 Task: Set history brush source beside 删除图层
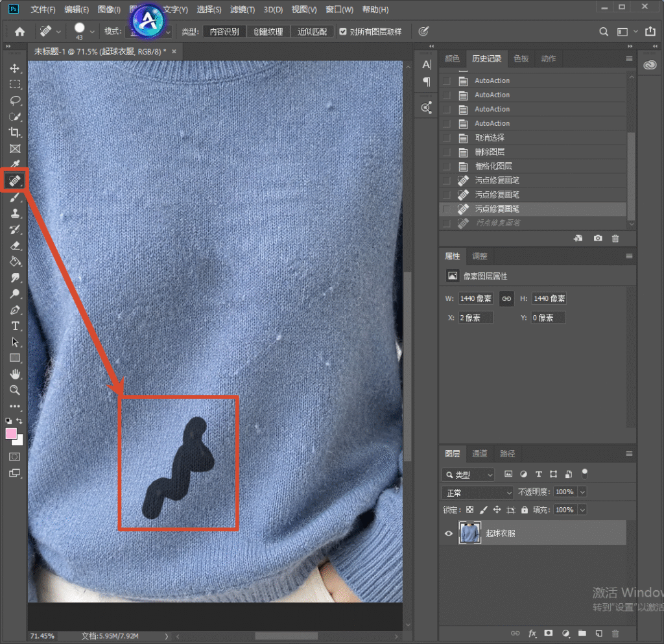[446, 152]
